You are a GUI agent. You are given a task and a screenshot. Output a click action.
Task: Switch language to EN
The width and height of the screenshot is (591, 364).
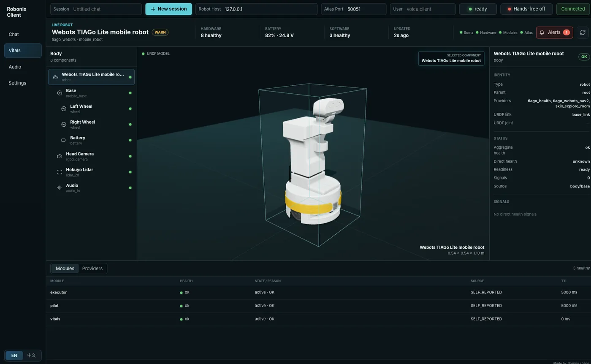(14, 356)
